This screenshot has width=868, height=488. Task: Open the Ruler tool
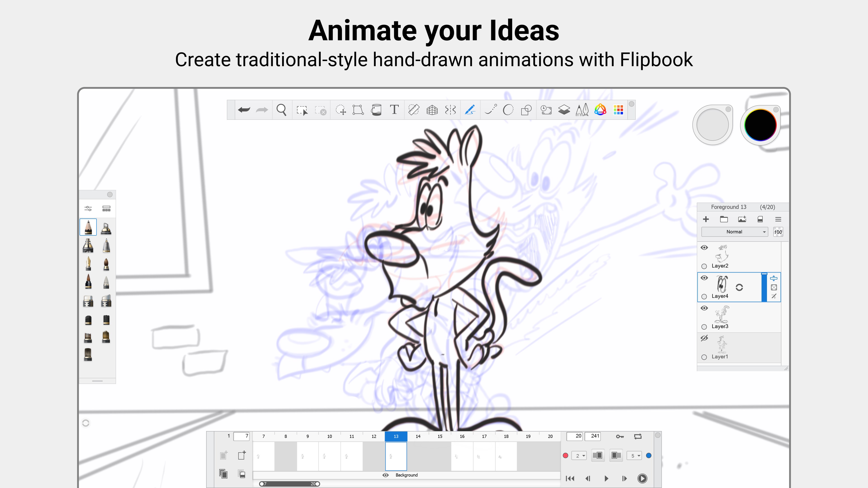414,109
